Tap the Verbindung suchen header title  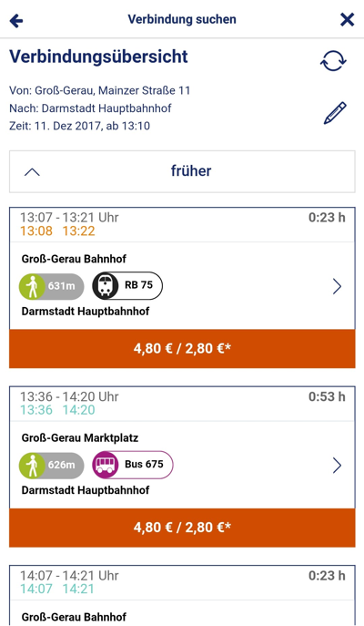[x=182, y=19]
